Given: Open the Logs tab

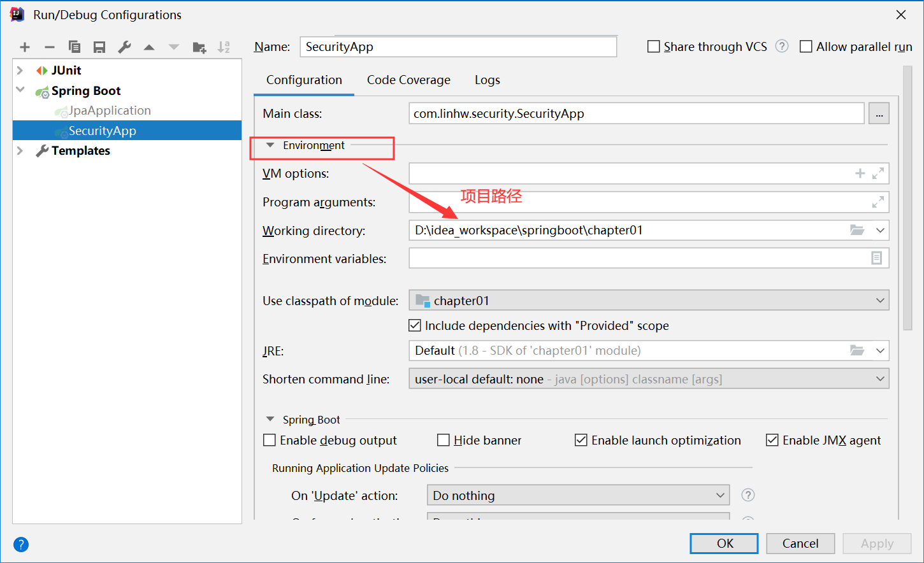Looking at the screenshot, I should (x=487, y=80).
